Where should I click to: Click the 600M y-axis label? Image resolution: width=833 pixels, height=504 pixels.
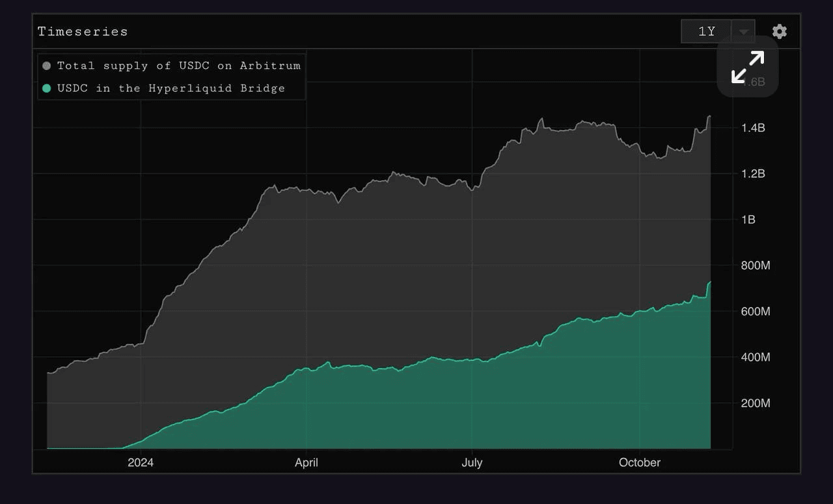pyautogui.click(x=756, y=312)
